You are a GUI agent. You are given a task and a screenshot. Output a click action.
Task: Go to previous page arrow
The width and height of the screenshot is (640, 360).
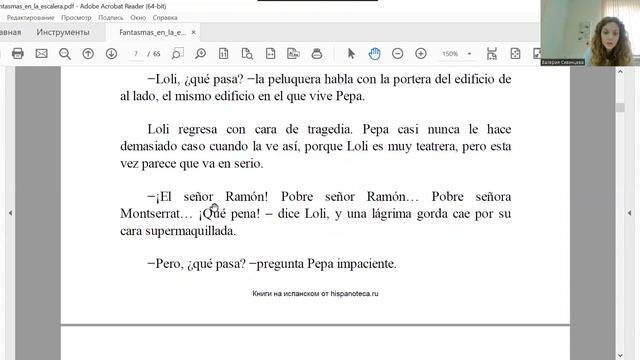(x=88, y=53)
